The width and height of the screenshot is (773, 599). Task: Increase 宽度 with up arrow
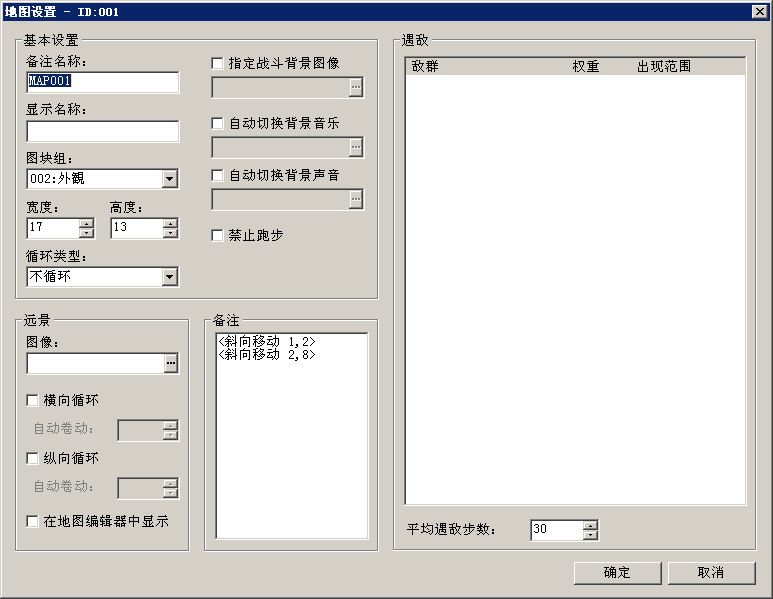87,223
